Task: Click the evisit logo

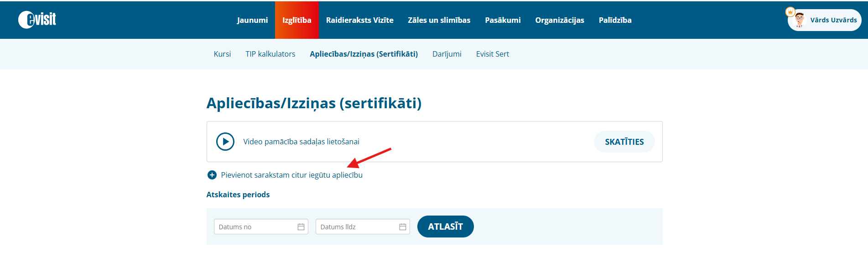Action: pyautogui.click(x=37, y=20)
